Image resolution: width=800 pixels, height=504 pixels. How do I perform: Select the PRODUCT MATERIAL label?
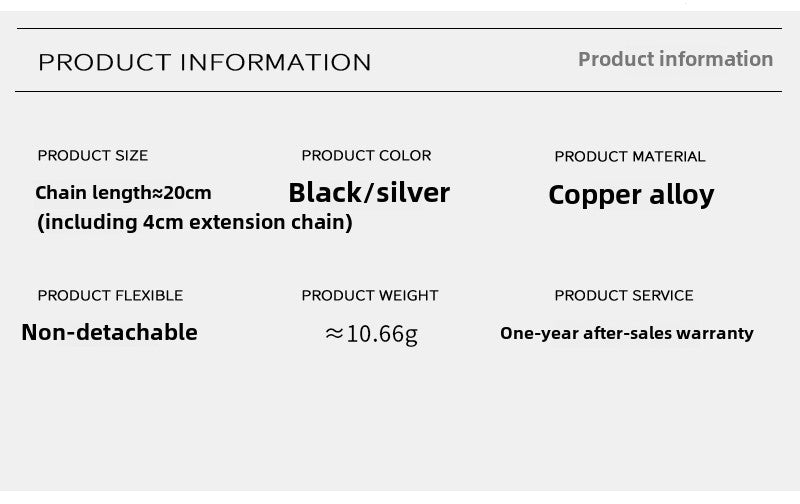point(630,156)
